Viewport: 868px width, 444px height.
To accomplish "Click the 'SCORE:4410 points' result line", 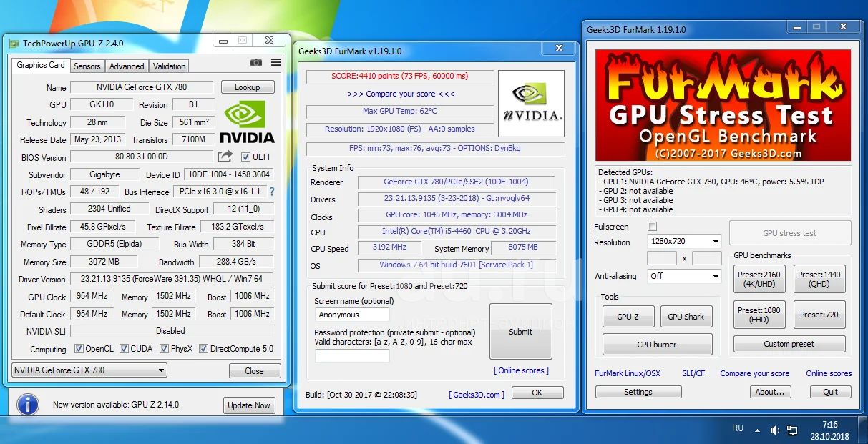I will [399, 76].
